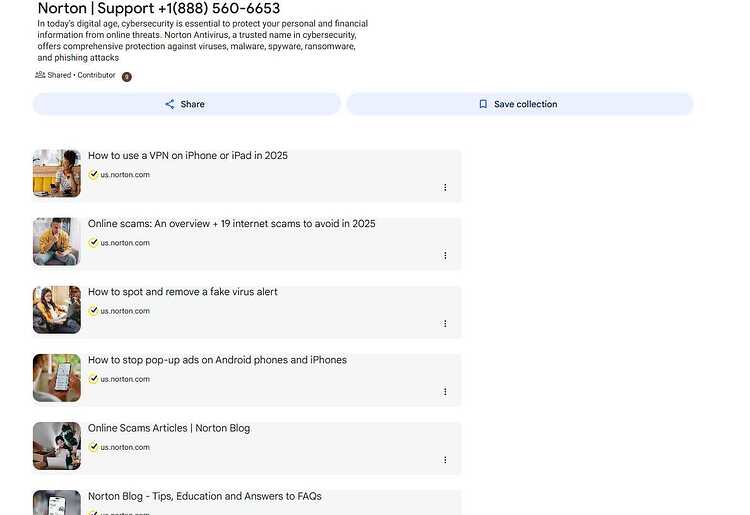Click the verified checkmark icon under Online scams overview

(93, 242)
